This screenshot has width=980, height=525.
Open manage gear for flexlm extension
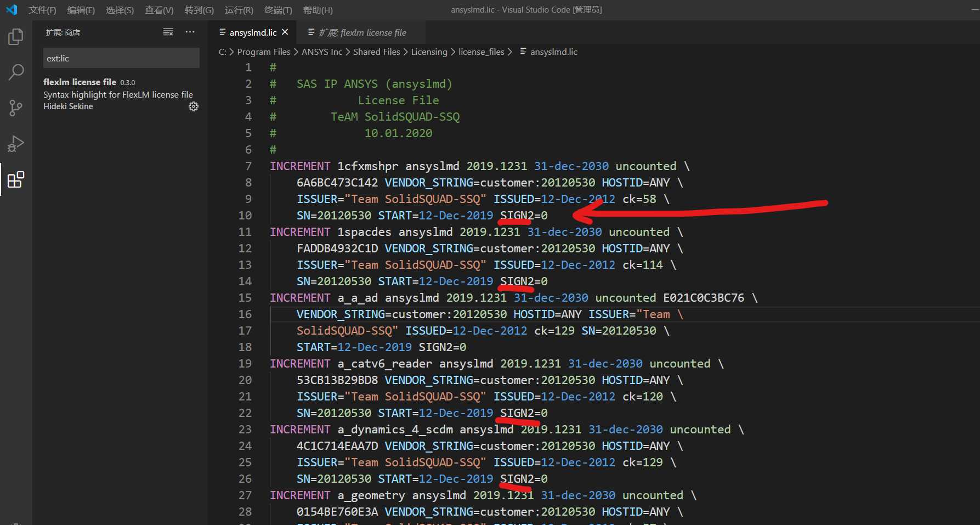click(194, 106)
